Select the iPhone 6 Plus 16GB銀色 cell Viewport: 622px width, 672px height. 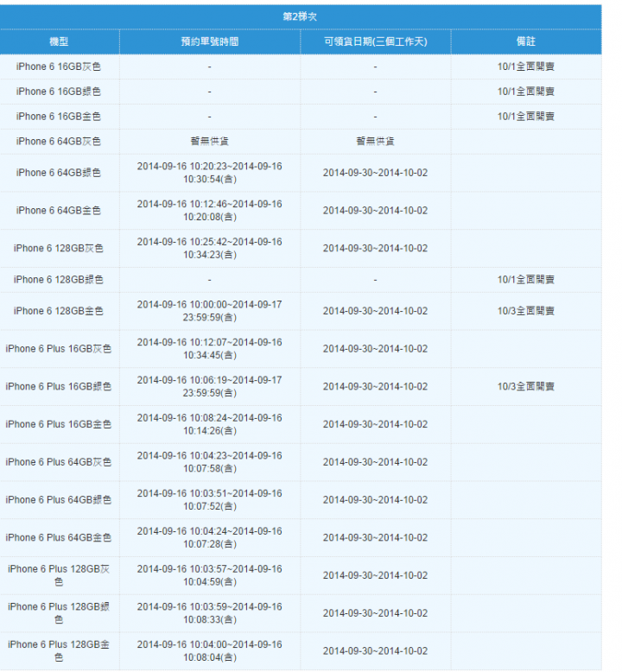click(x=59, y=387)
